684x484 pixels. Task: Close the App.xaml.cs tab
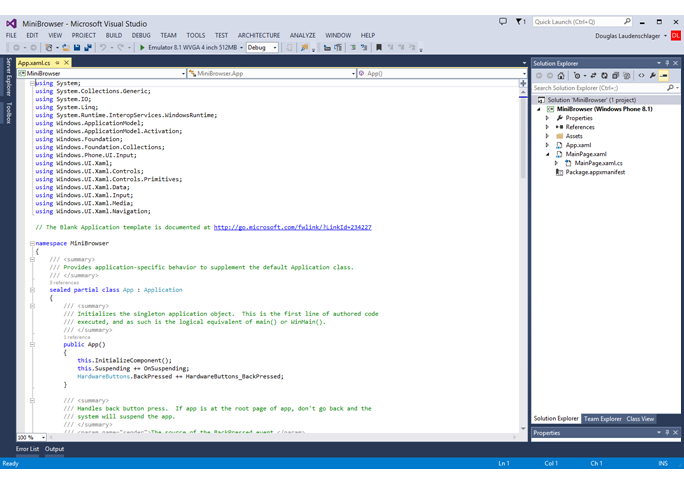(x=67, y=63)
